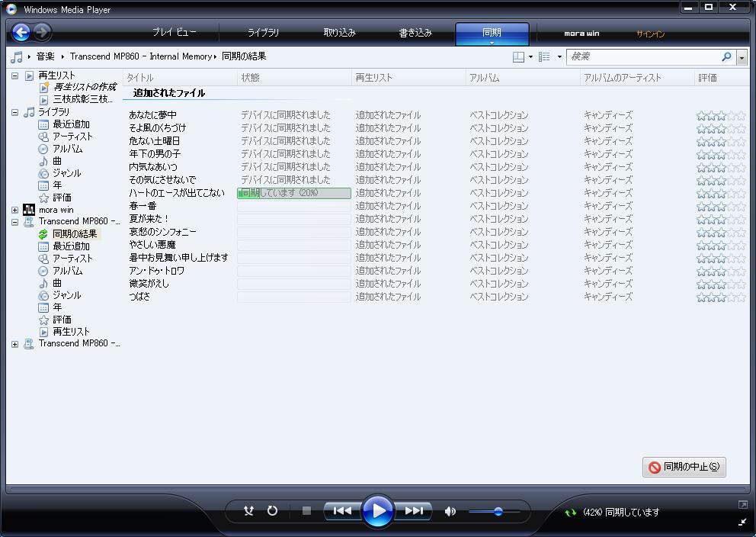The width and height of the screenshot is (756, 537).
Task: Skip to next track
Action: [414, 510]
